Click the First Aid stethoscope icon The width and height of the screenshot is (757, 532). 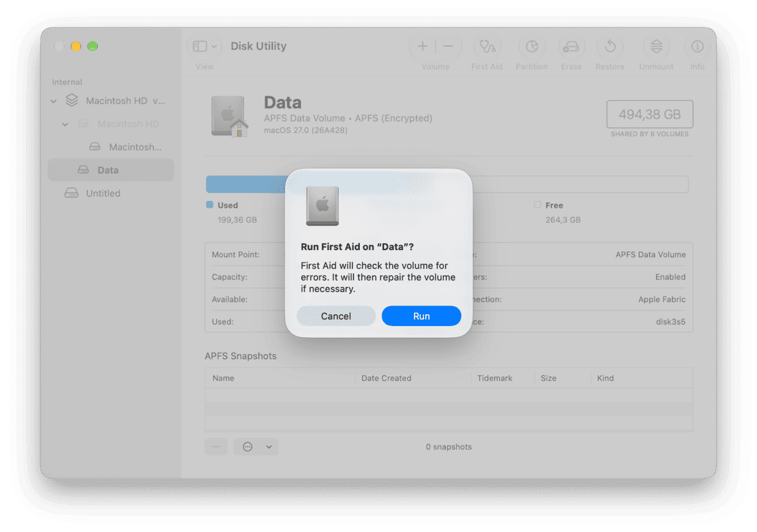tap(487, 47)
